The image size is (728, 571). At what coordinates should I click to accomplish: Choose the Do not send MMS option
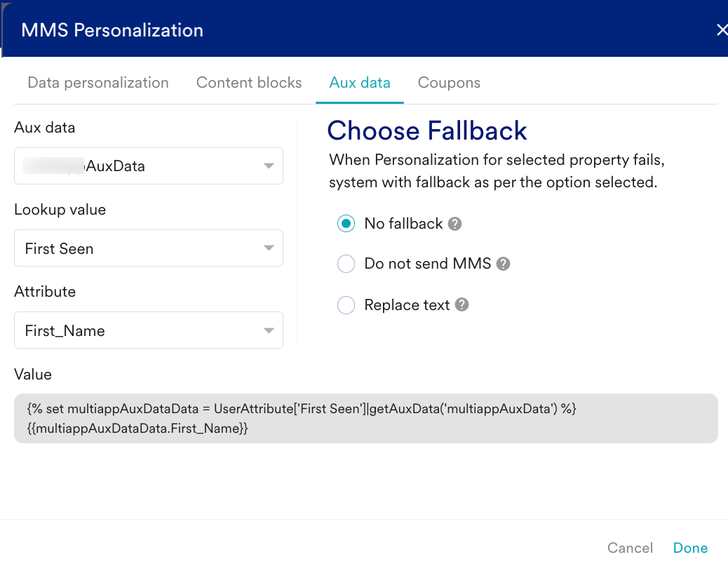tap(346, 264)
